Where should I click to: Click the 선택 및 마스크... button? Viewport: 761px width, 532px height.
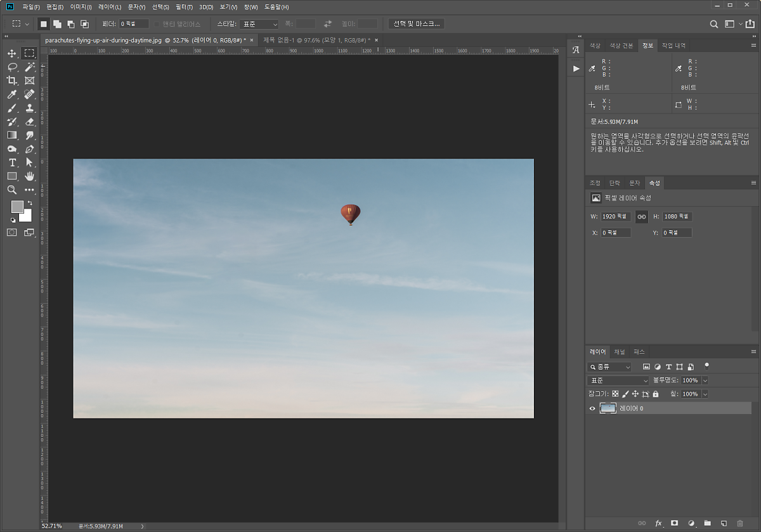tap(416, 24)
